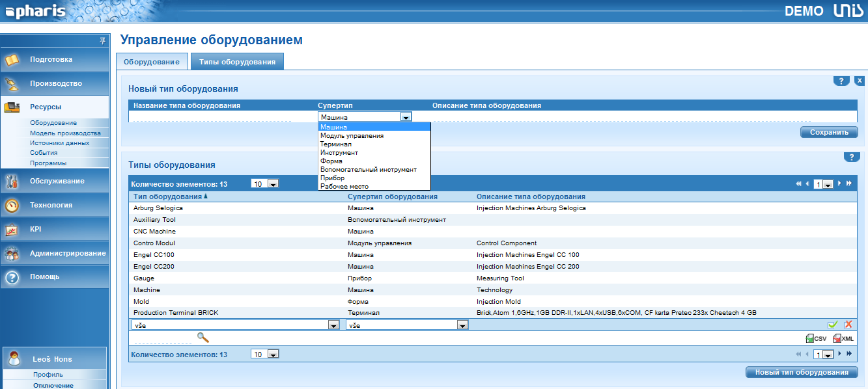The image size is (868, 389).
Task: Click Arburg Selogica row
Action: coord(493,208)
